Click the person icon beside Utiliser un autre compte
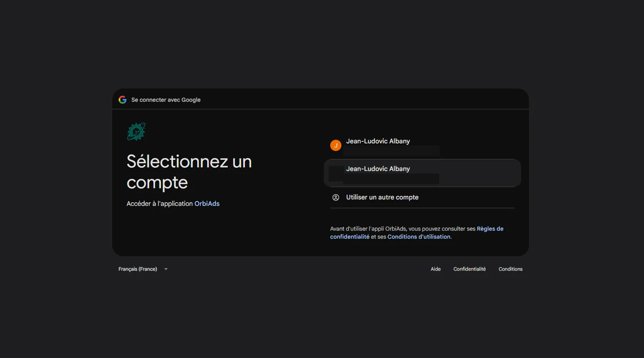The image size is (644, 358). [336, 198]
